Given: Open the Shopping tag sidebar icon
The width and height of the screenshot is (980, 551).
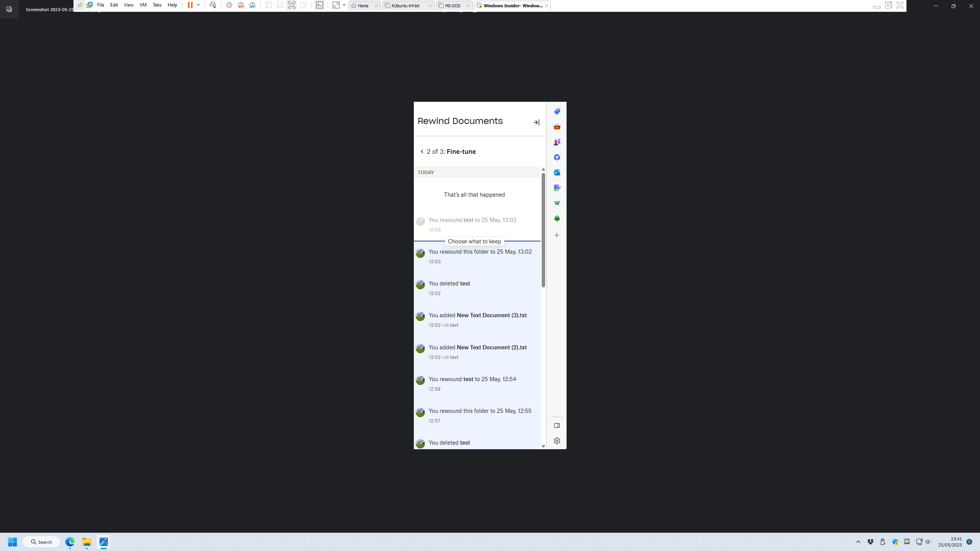Looking at the screenshot, I should [557, 111].
